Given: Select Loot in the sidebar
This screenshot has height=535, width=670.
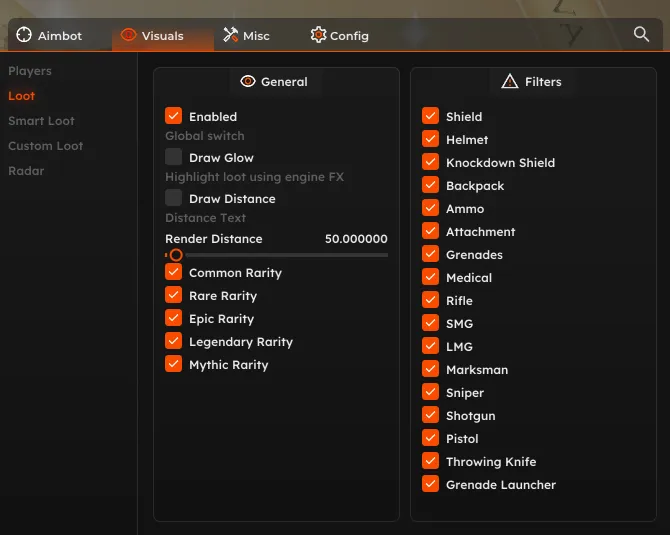Looking at the screenshot, I should click(21, 96).
